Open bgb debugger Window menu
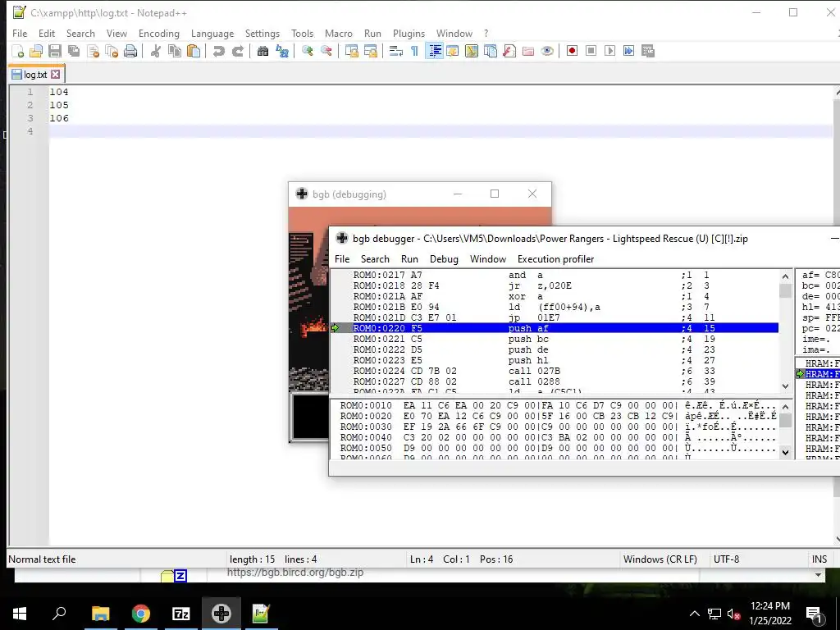The image size is (840, 630). (488, 259)
